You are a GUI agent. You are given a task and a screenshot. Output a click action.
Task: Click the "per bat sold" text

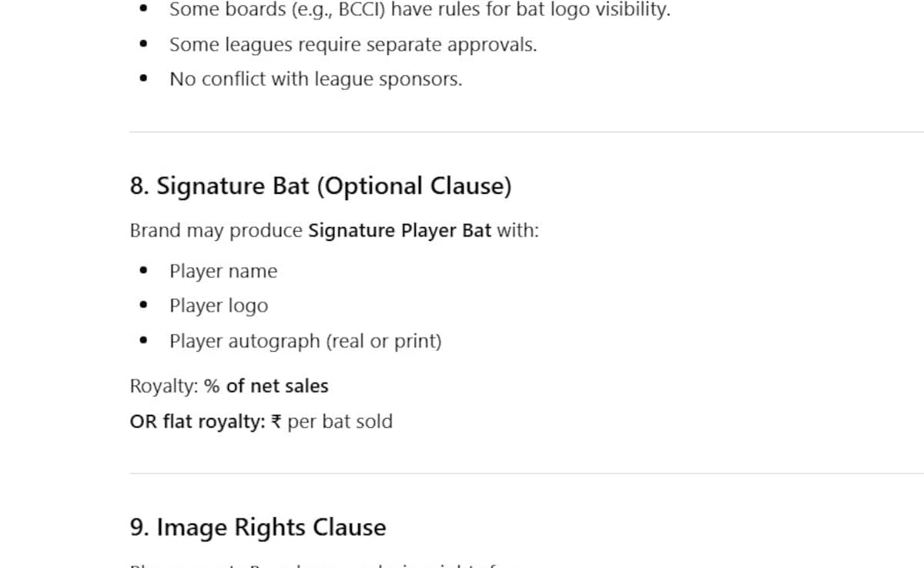pos(340,422)
